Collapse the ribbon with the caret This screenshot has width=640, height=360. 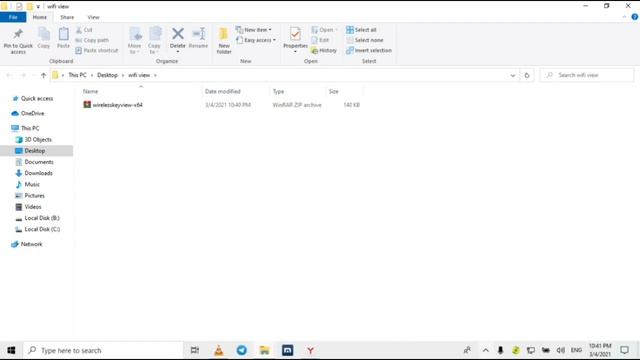point(624,17)
